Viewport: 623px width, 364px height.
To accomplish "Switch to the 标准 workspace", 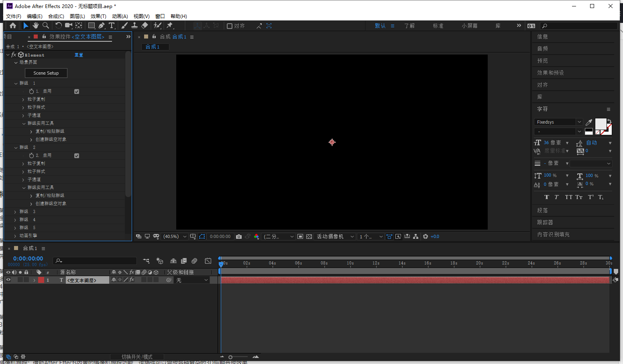I will (x=438, y=26).
